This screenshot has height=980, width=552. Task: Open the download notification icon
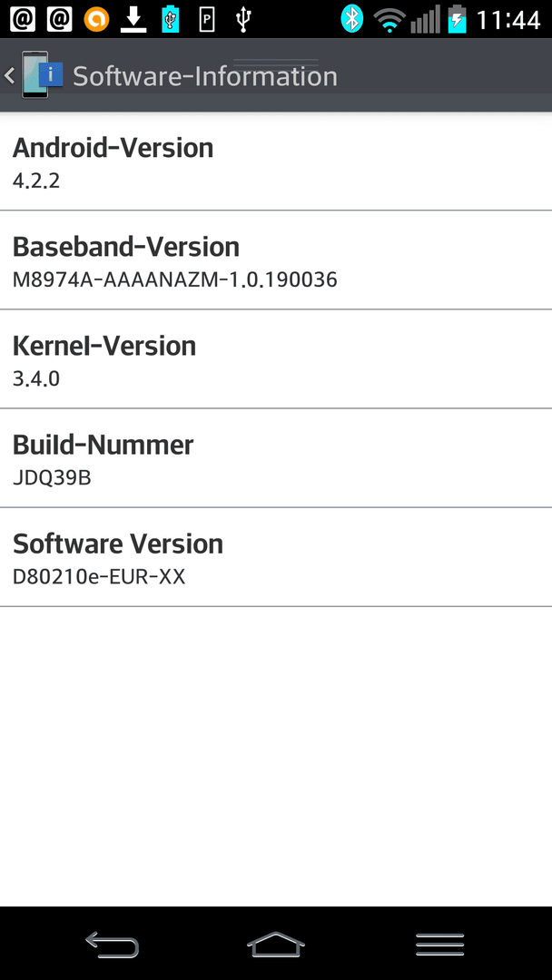(133, 19)
